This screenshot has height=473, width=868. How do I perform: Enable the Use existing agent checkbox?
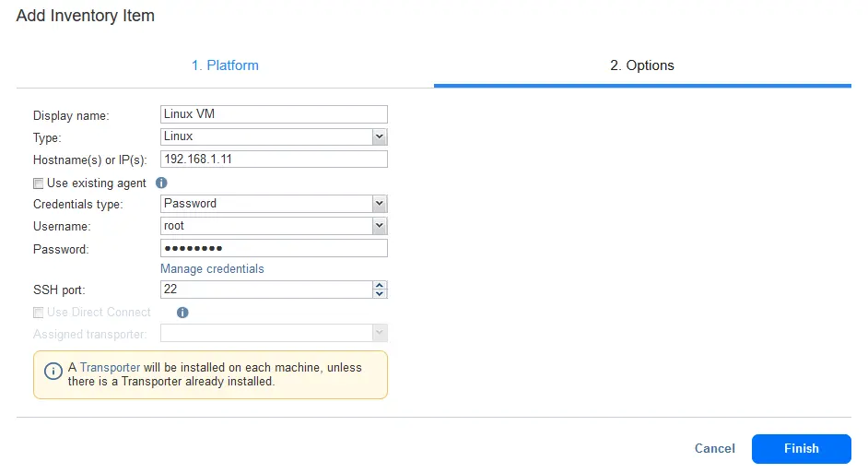(38, 183)
